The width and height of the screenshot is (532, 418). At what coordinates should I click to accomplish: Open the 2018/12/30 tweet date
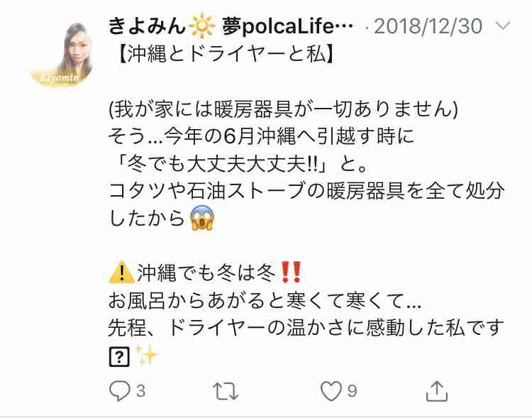click(x=428, y=26)
